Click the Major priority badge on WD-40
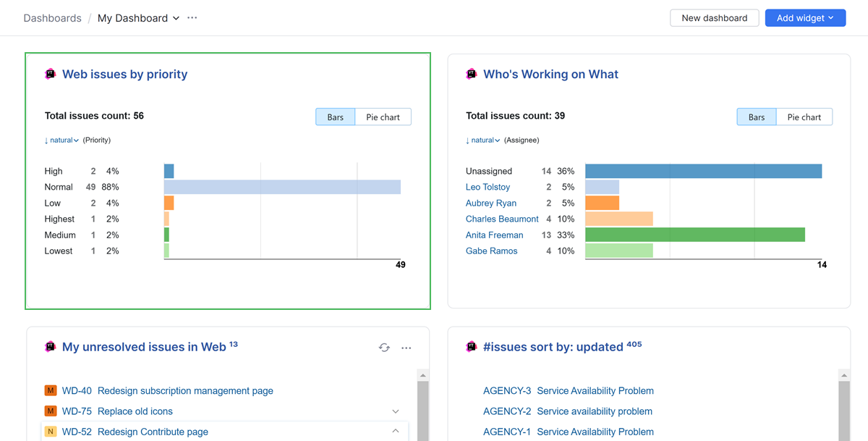This screenshot has height=441, width=868. 50,390
